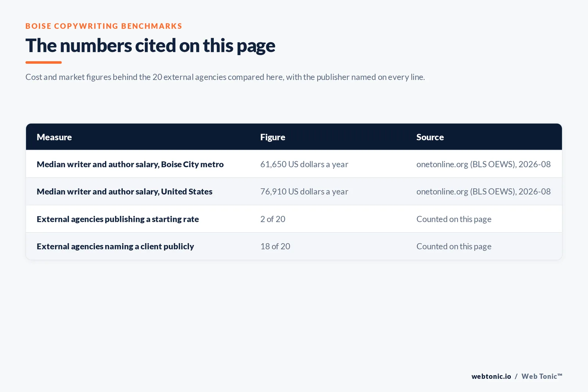Click the Boise Copywriting Benchmarks eyebrow heading
Viewport: 588px width, 392px height.
coord(104,26)
